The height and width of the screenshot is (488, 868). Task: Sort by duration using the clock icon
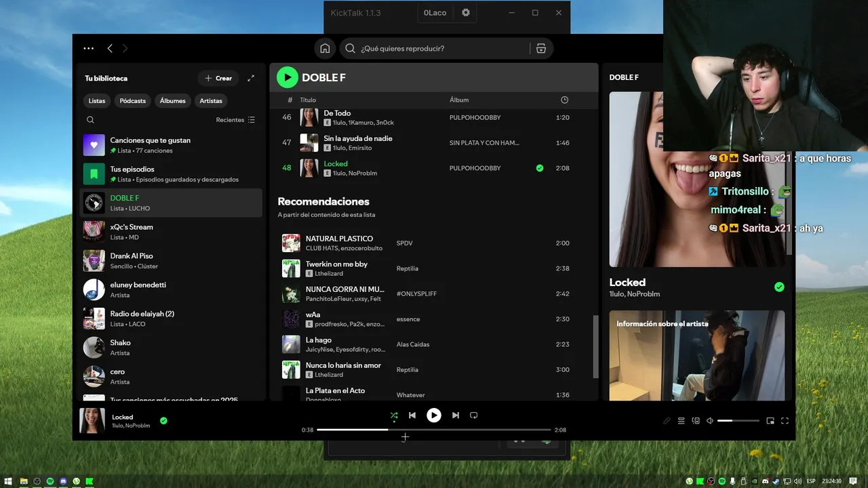[564, 100]
